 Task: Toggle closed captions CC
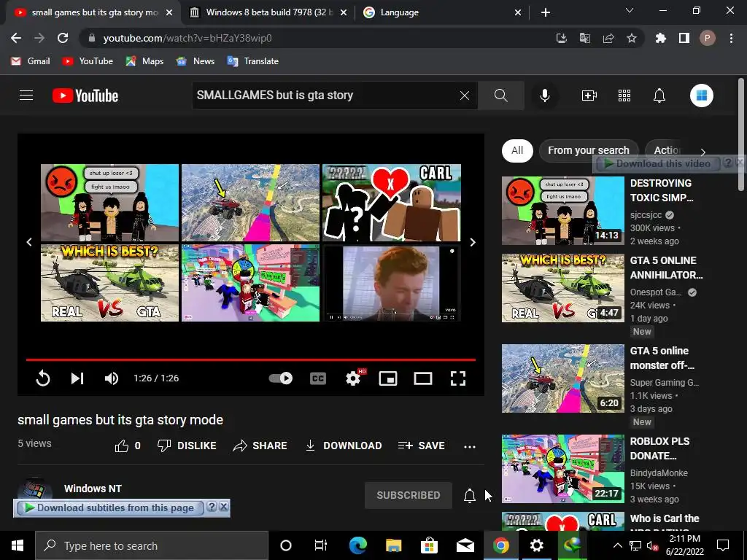[x=318, y=378]
